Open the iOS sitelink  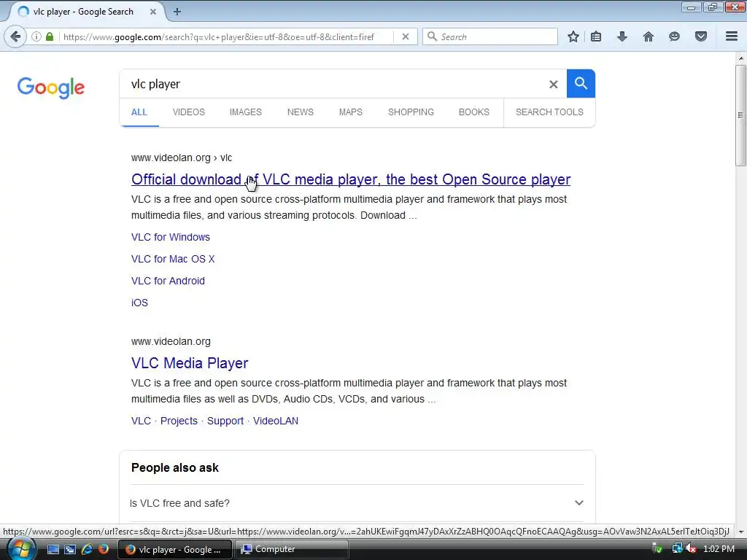[x=139, y=303]
